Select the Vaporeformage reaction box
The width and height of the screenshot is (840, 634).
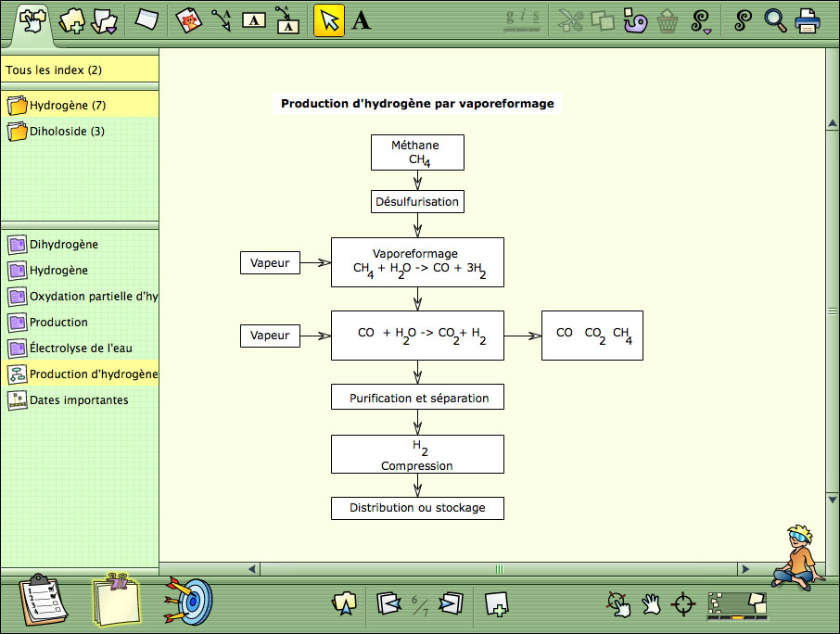[x=417, y=262]
